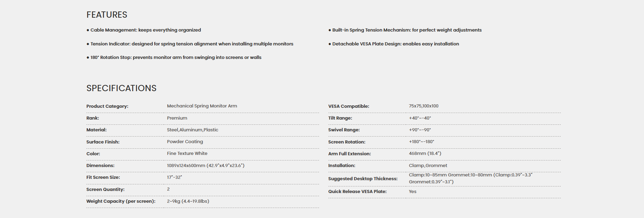Select the Fine Texture White color value
The width and height of the screenshot is (644, 218).
tap(187, 154)
